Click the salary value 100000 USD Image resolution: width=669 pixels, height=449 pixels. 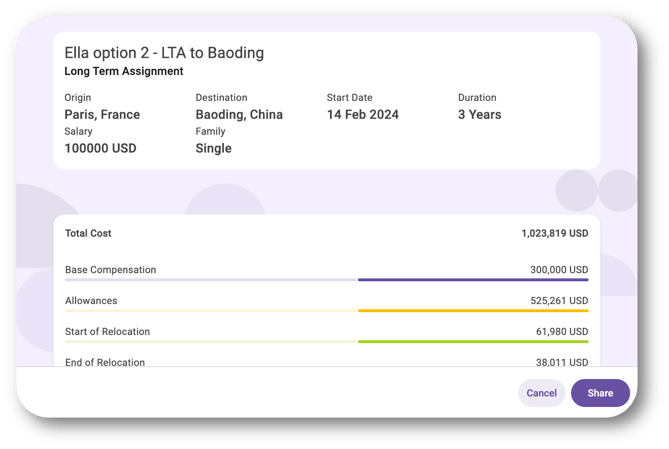pos(100,148)
